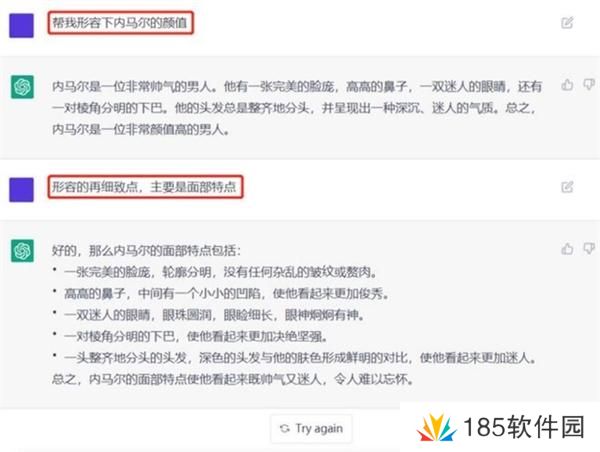Click the ChatGPT logo avatar on first reply
This screenshot has width=600, height=452.
22,87
